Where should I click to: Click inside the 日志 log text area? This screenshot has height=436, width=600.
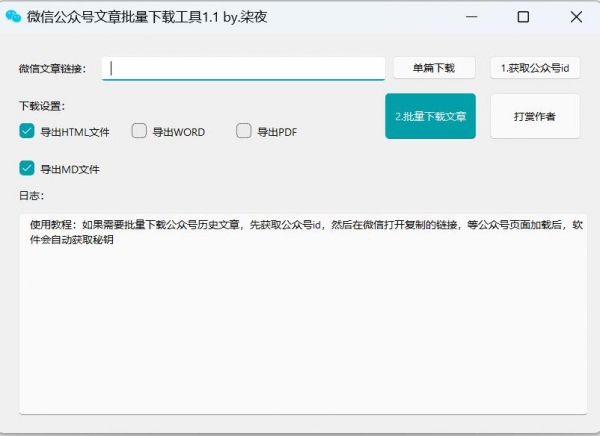tap(303, 314)
